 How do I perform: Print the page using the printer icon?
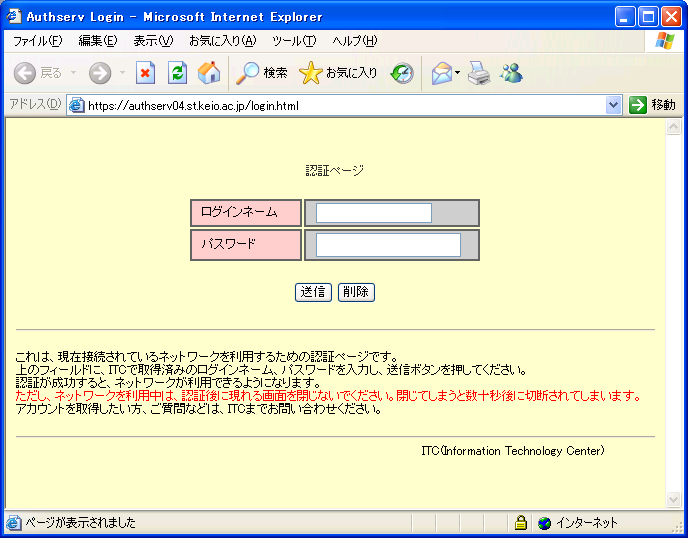479,73
